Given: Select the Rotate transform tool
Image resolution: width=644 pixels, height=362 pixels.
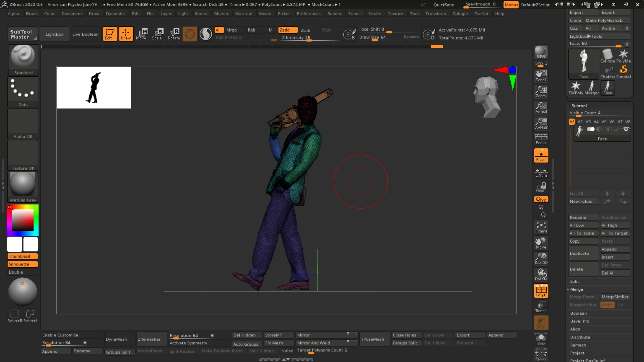Looking at the screenshot, I should [x=174, y=34].
